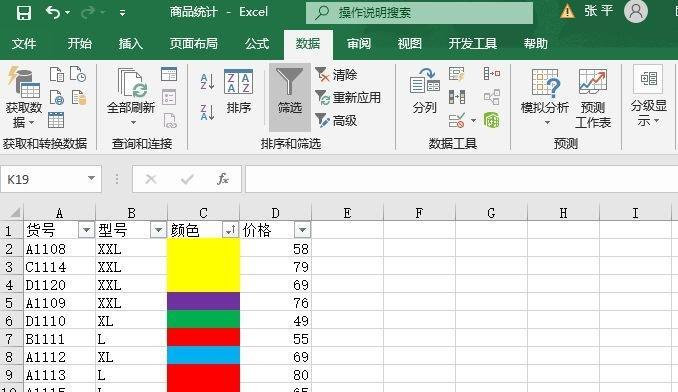This screenshot has height=392, width=678.
Task: Click the Consolidate icon
Action: point(492,74)
